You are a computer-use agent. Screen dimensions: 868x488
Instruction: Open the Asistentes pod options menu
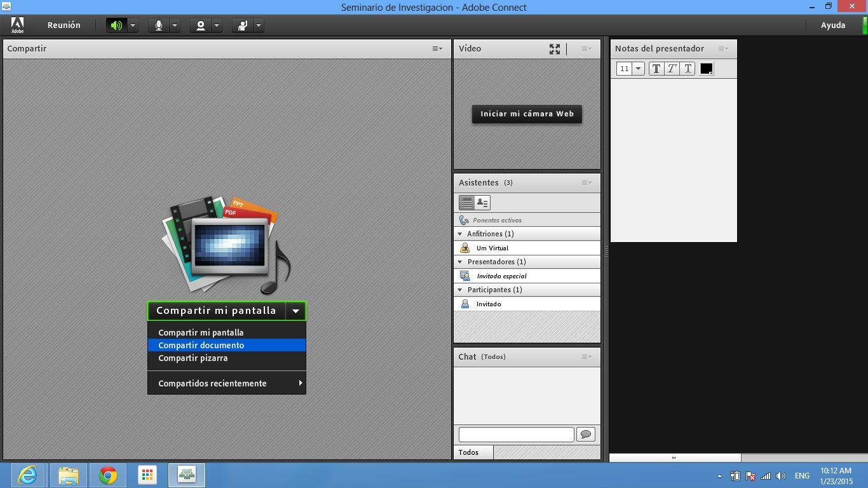pos(587,182)
